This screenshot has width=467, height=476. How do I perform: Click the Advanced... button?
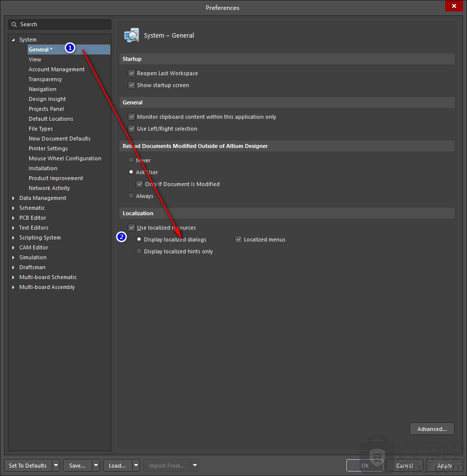tap(432, 429)
